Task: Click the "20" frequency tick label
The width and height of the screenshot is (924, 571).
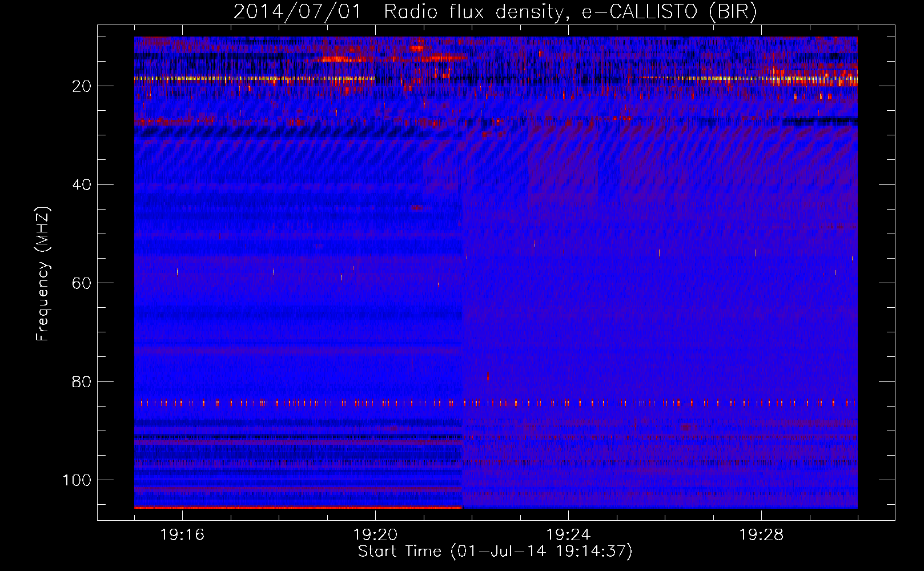Action: tap(82, 86)
